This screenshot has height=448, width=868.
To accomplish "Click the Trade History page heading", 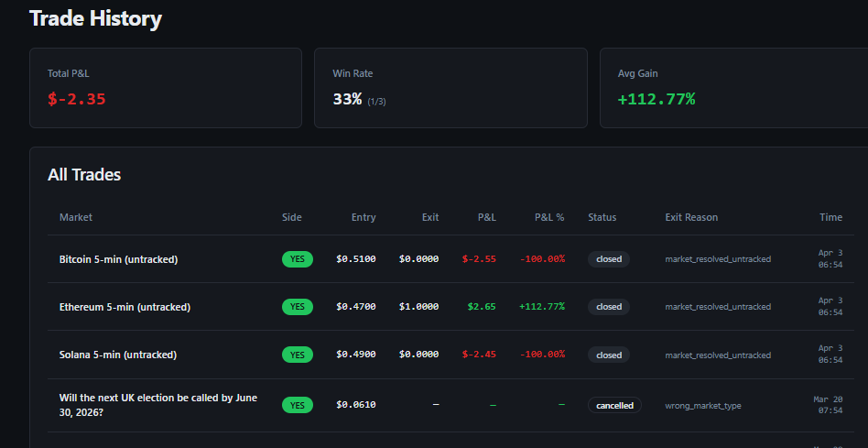I will coord(96,19).
